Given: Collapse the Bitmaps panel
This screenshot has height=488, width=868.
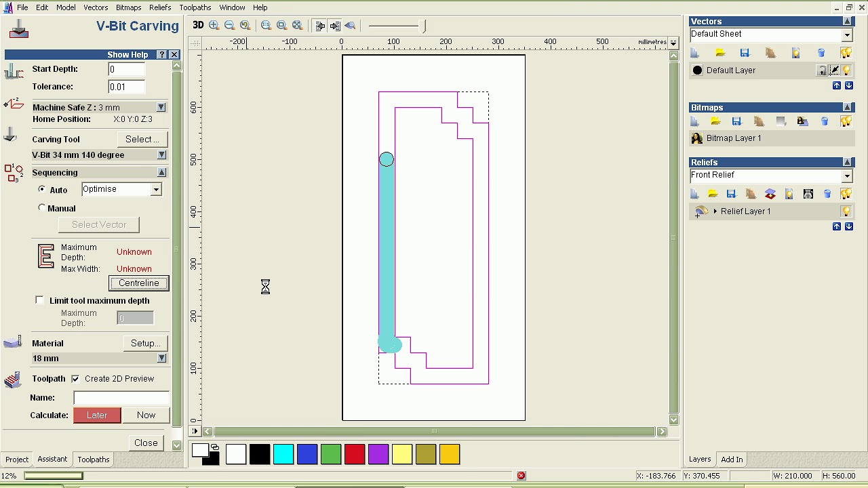Looking at the screenshot, I should tap(847, 107).
